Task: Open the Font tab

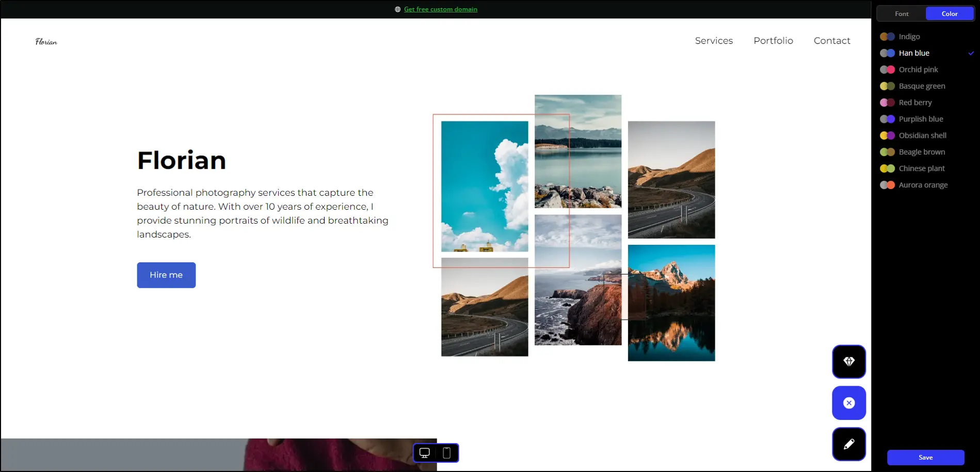Action: [x=902, y=14]
